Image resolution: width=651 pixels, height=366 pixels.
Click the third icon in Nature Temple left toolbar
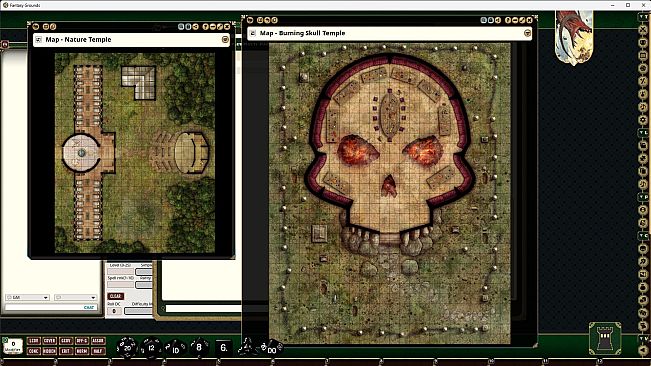[x=53, y=27]
